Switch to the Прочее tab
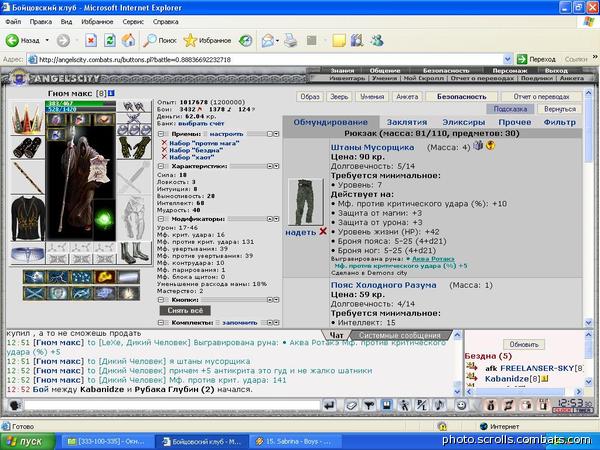 pyautogui.click(x=515, y=122)
